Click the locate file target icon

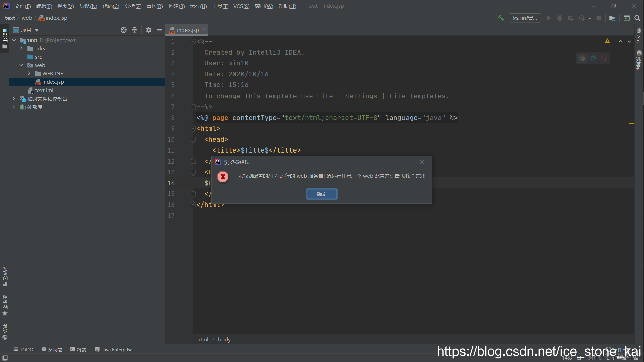coord(124,30)
